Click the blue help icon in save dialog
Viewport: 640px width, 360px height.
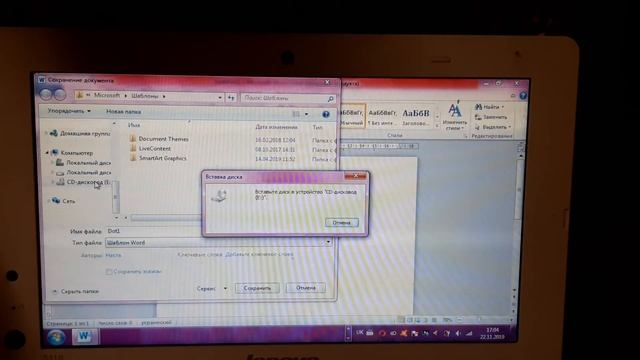click(326, 114)
